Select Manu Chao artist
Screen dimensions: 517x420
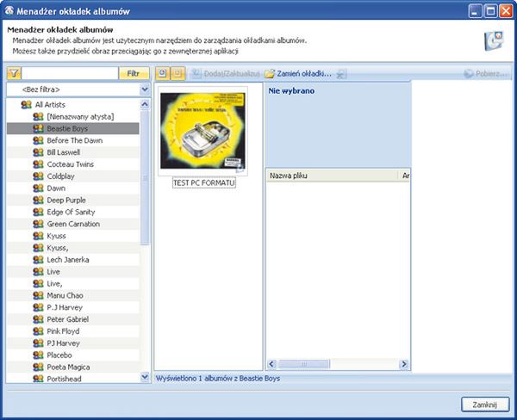pos(65,295)
